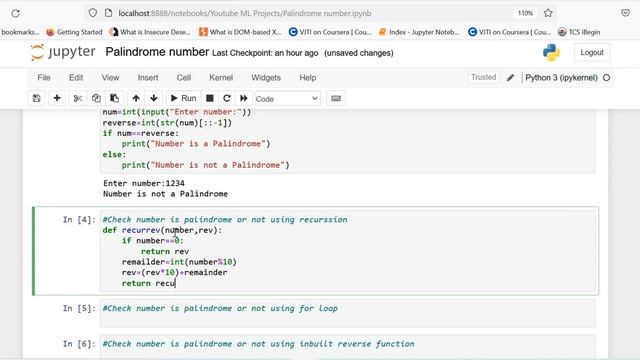Copy the selected cells
The image size is (640, 360).
(x=96, y=98)
